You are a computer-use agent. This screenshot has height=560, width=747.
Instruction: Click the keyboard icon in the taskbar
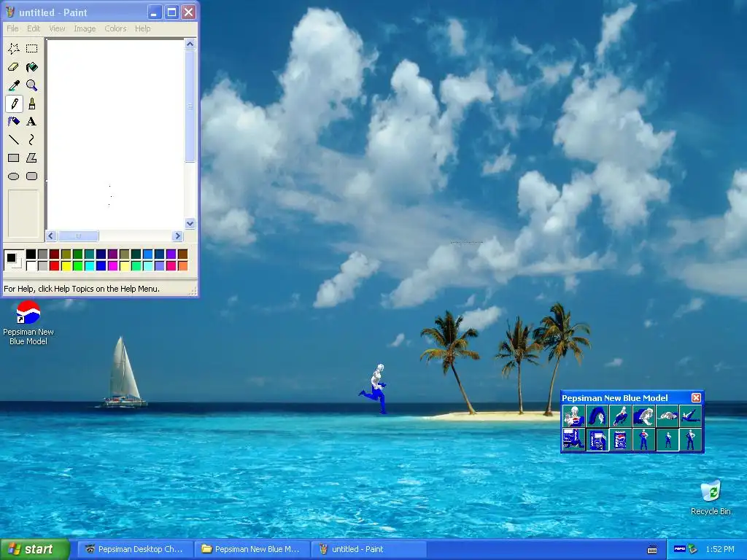pyautogui.click(x=652, y=550)
